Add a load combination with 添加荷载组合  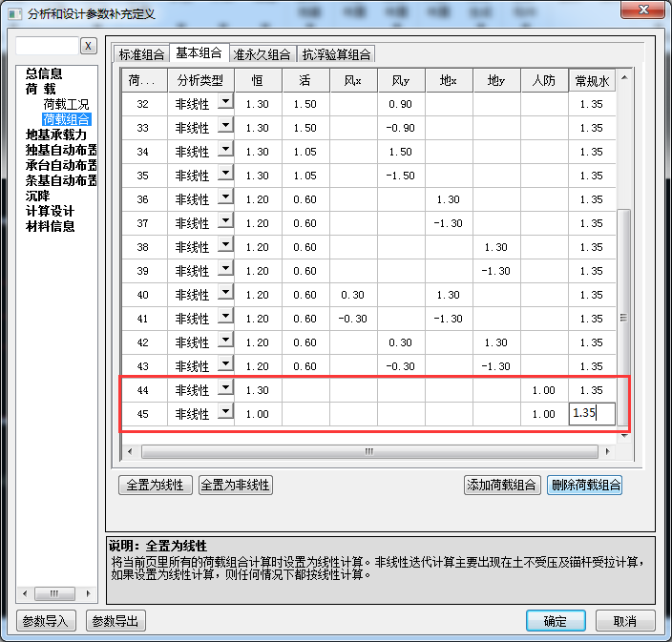click(x=502, y=485)
